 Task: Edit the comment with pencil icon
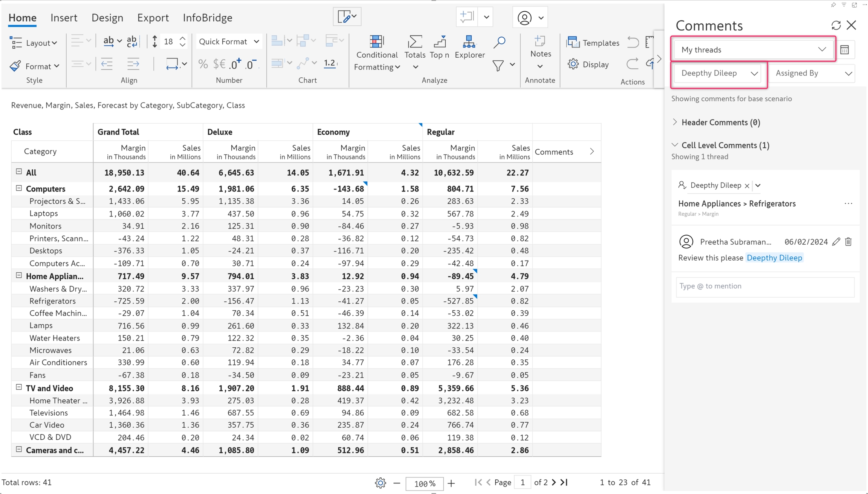point(836,242)
